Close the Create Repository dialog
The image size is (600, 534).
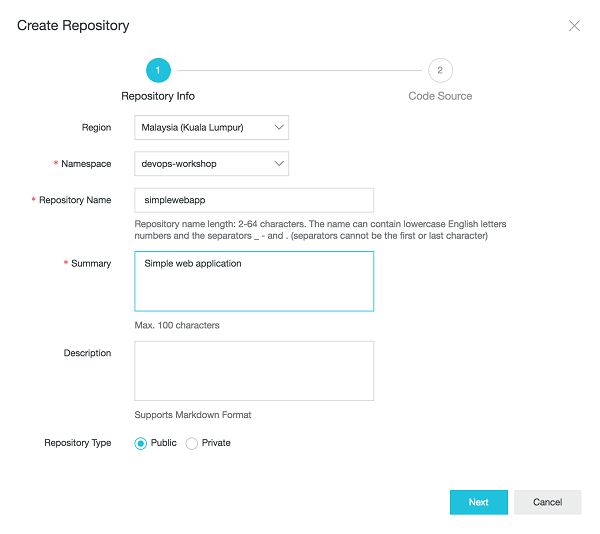[x=574, y=26]
